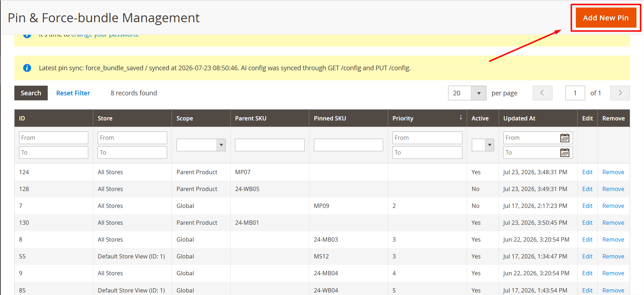644x295 pixels.
Task: Remove pin 8 with SKU 24-MB03
Action: point(613,240)
